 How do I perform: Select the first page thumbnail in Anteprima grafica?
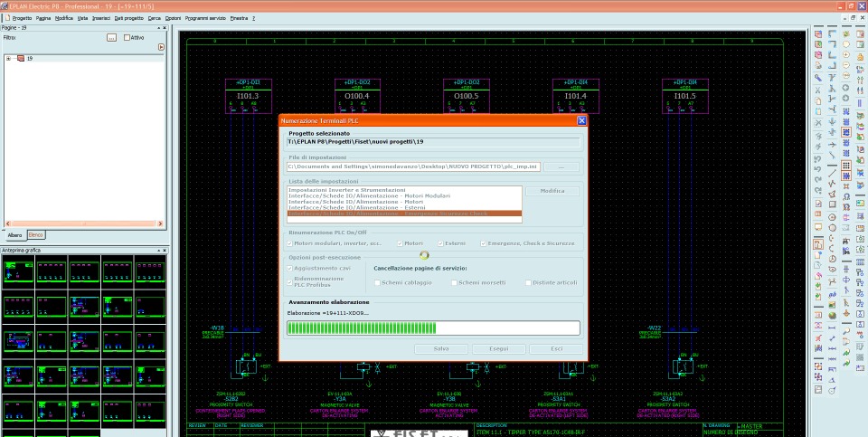16,271
